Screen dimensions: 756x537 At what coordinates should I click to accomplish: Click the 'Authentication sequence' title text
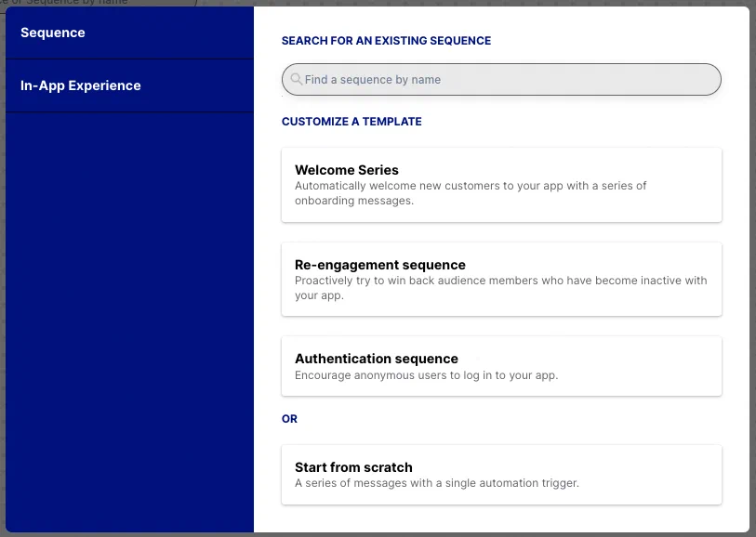pos(377,359)
